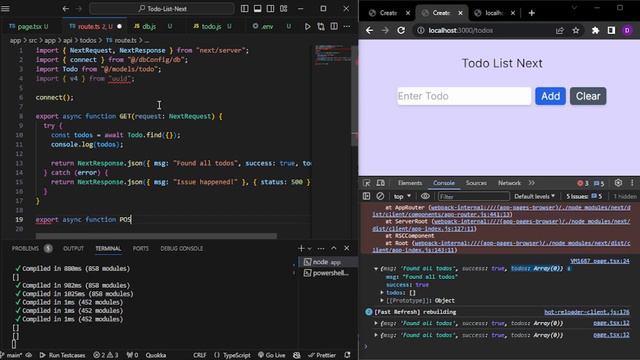This screenshot has height=360, width=640.
Task: Show more DevTools tabs chevron
Action: point(531,183)
